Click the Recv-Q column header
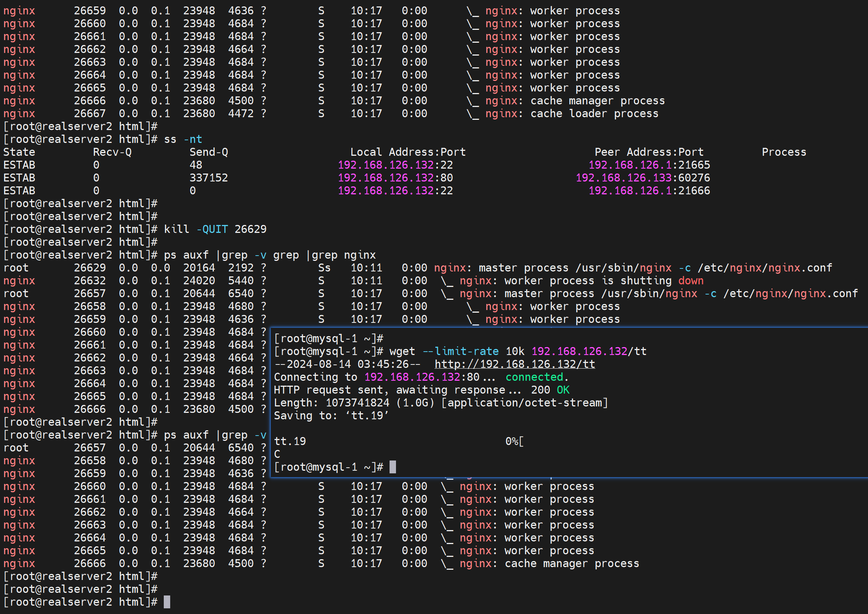Screen dimensions: 868x614 (x=112, y=152)
